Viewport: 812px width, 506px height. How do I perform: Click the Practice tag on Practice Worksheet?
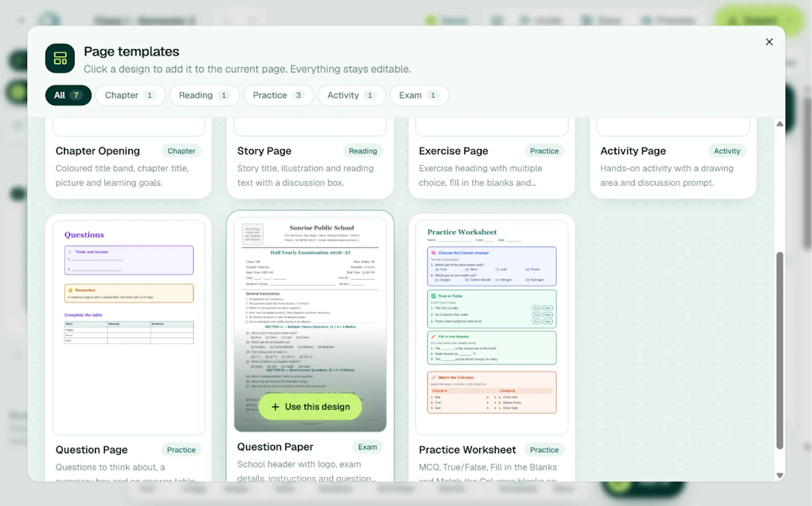click(544, 450)
